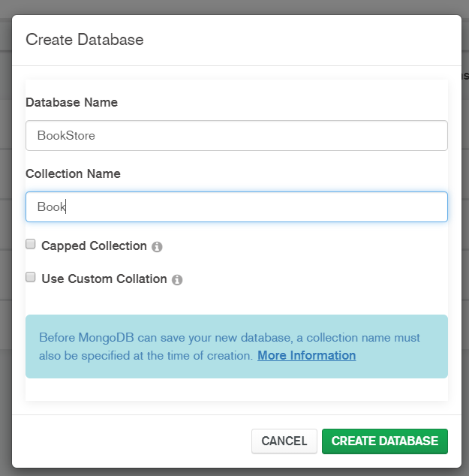Click the dimmed backdrop left of the dialog
Viewport: 469px width, 476px height.
pyautogui.click(x=5, y=225)
